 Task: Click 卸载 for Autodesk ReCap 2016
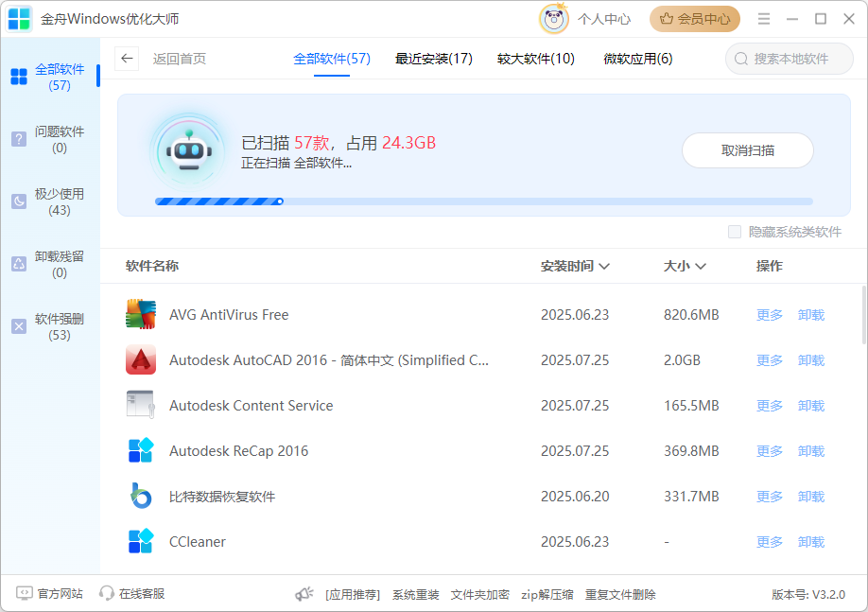[811, 451]
